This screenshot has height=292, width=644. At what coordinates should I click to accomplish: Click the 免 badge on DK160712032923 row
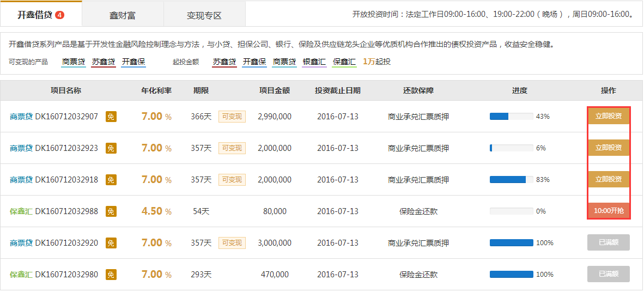111,148
